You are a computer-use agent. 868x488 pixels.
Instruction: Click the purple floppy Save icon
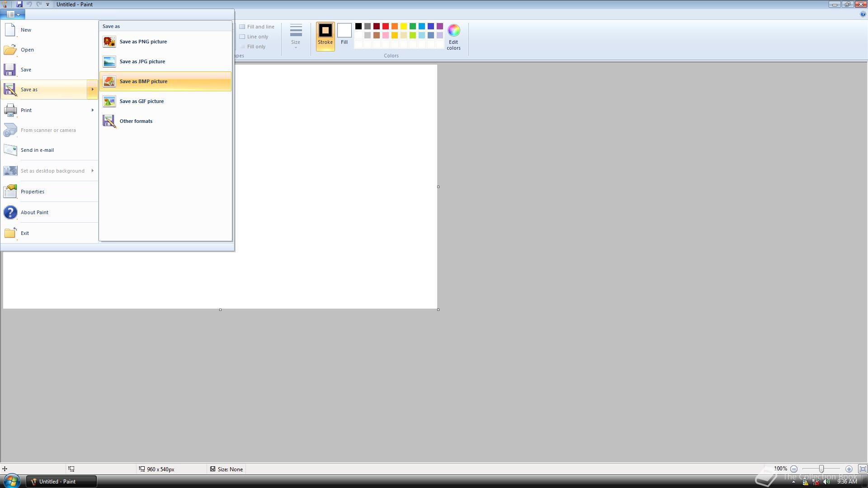(x=10, y=70)
